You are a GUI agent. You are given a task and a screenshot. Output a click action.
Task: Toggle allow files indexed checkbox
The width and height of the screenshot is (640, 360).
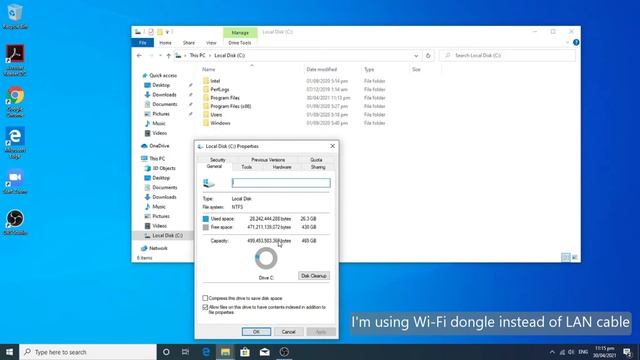pyautogui.click(x=205, y=307)
